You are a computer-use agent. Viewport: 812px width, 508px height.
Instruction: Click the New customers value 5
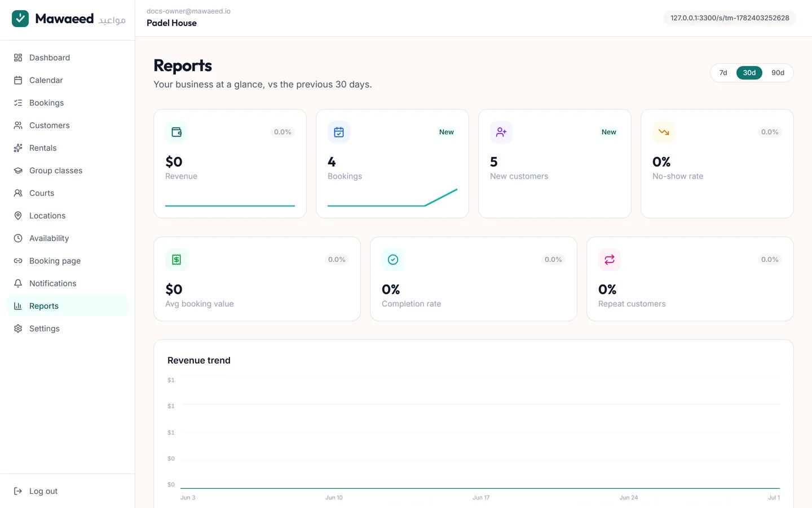[494, 162]
